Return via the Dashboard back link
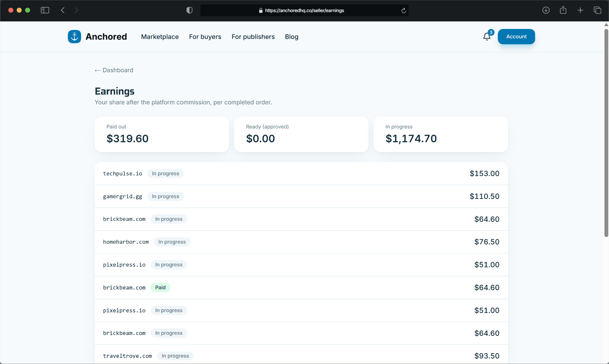The image size is (609, 364). [114, 70]
